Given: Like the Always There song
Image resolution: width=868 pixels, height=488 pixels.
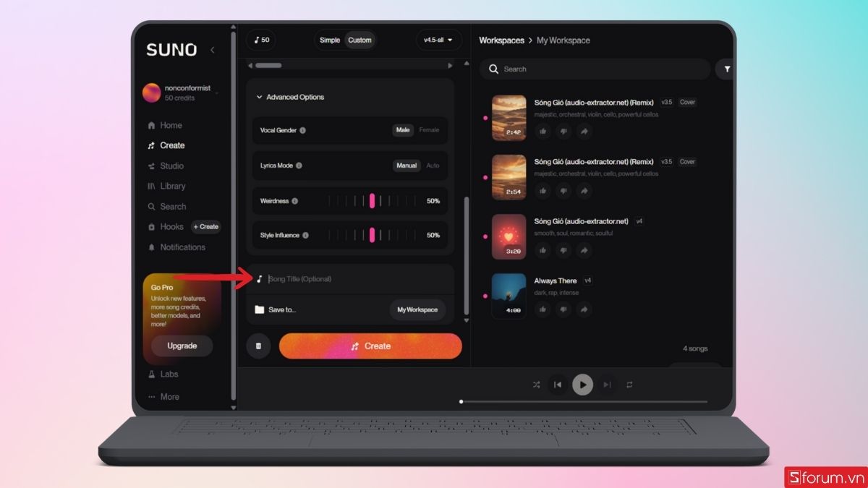Looking at the screenshot, I should (542, 309).
